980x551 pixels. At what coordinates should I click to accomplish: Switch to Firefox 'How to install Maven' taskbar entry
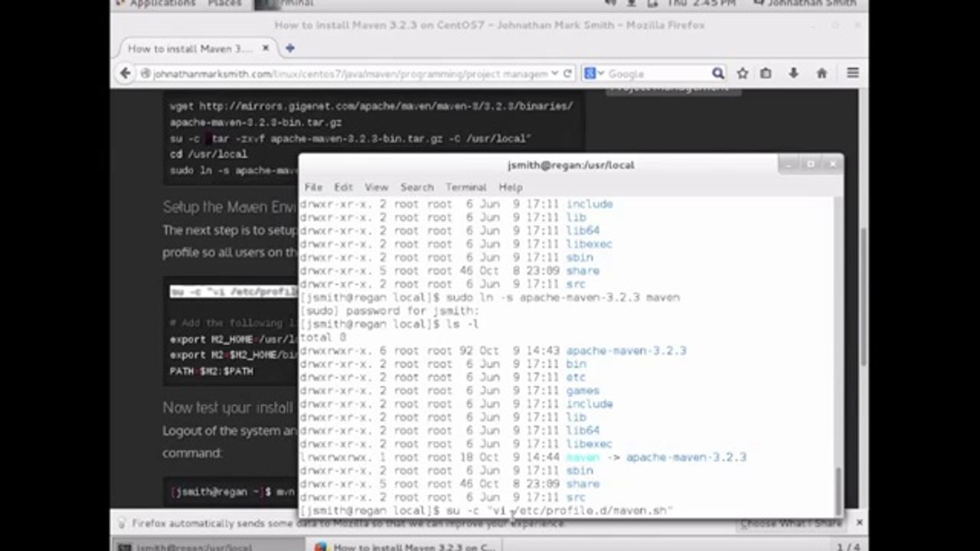(406, 546)
